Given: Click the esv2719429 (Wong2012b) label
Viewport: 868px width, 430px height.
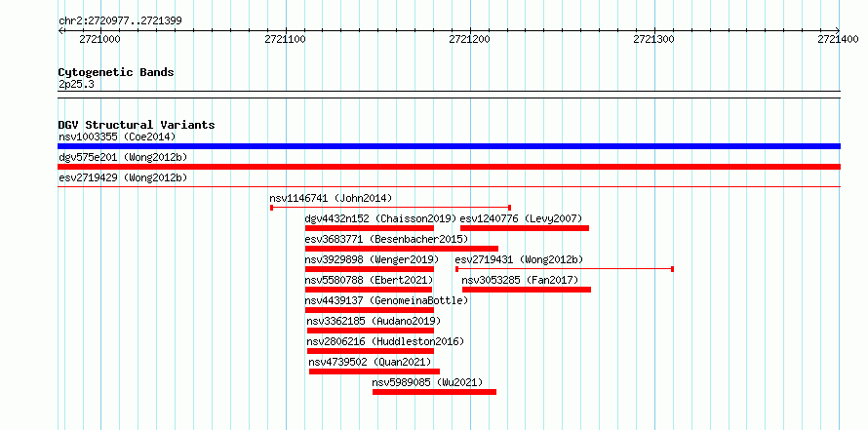Looking at the screenshot, I should (123, 177).
